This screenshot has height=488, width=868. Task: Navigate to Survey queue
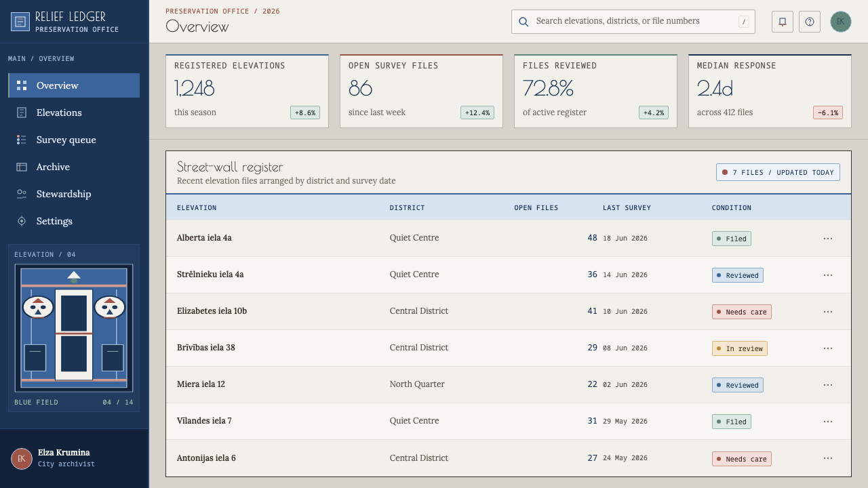tap(74, 140)
